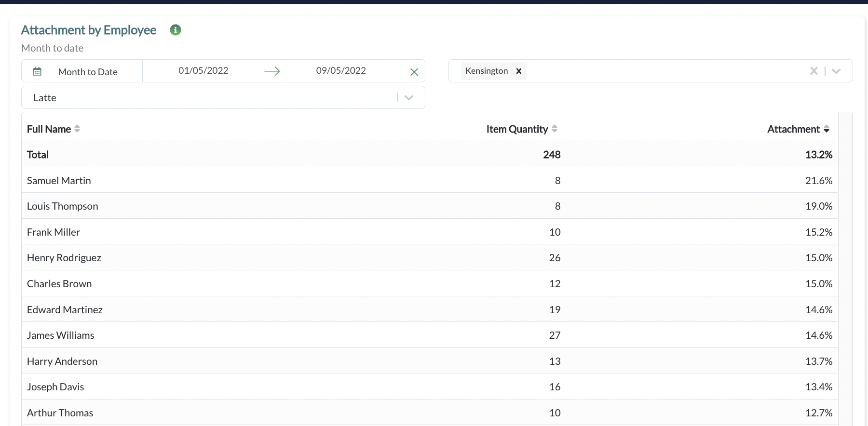Viewport: 868px width, 426px height.
Task: Click the Total item quantity 248
Action: pos(552,155)
